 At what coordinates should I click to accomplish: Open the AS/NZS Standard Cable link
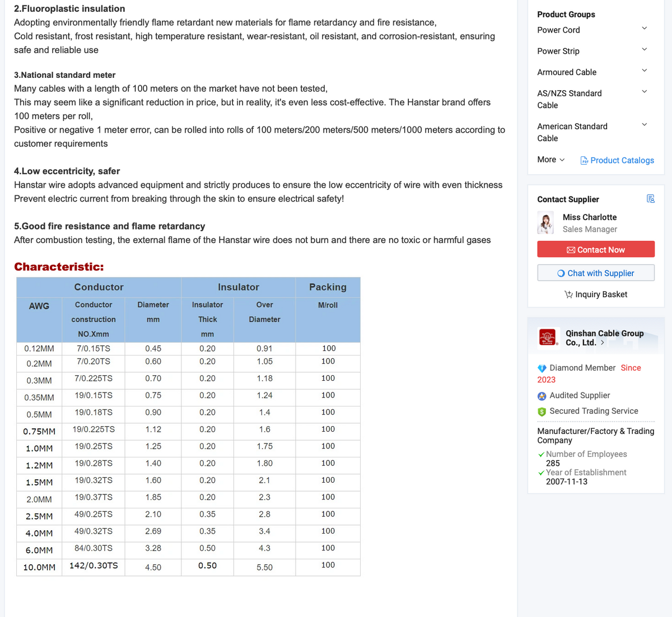coord(570,99)
